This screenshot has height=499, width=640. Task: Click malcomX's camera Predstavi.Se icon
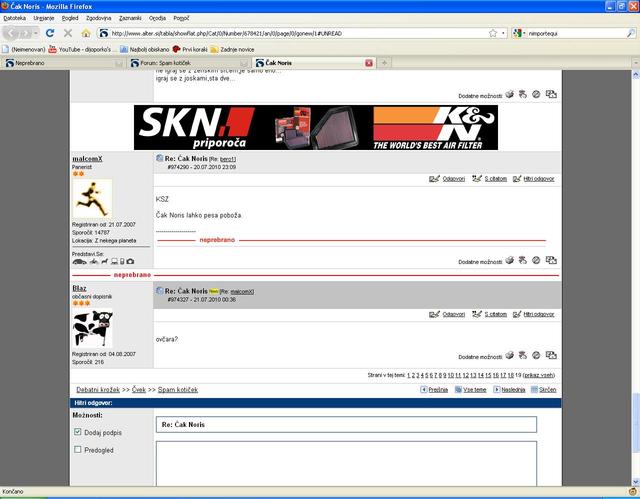tap(130, 262)
